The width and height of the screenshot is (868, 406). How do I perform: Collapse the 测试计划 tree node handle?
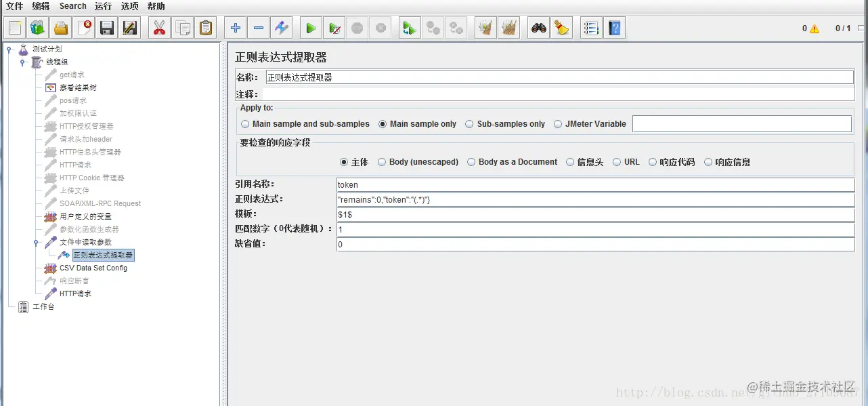(x=9, y=49)
